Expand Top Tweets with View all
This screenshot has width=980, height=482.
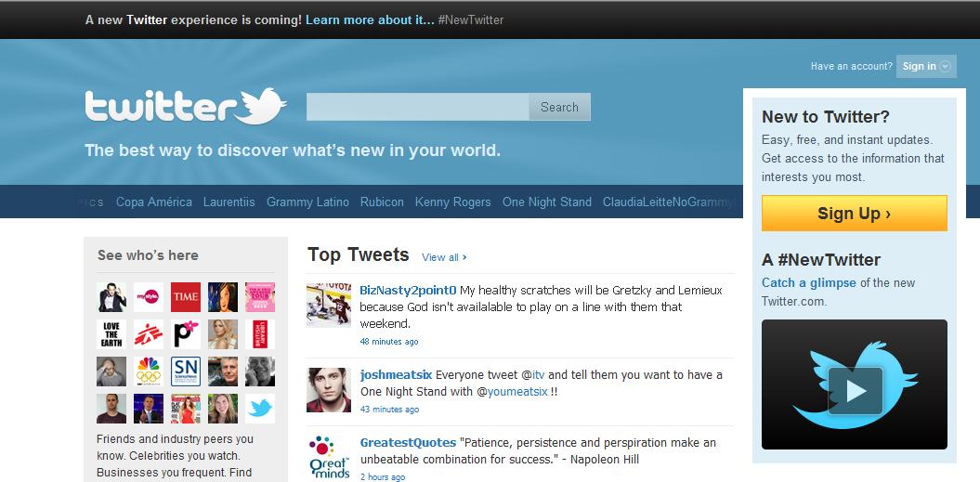444,257
